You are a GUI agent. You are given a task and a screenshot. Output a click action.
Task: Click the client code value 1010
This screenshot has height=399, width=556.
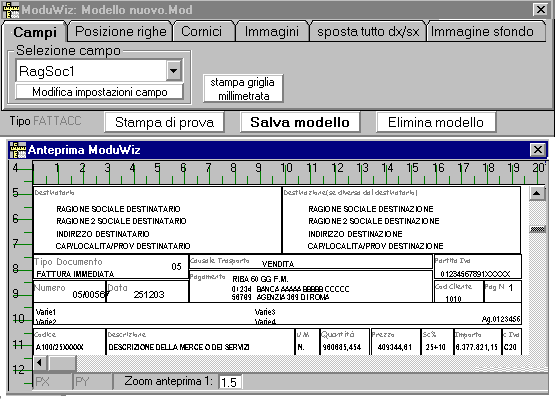tap(453, 299)
